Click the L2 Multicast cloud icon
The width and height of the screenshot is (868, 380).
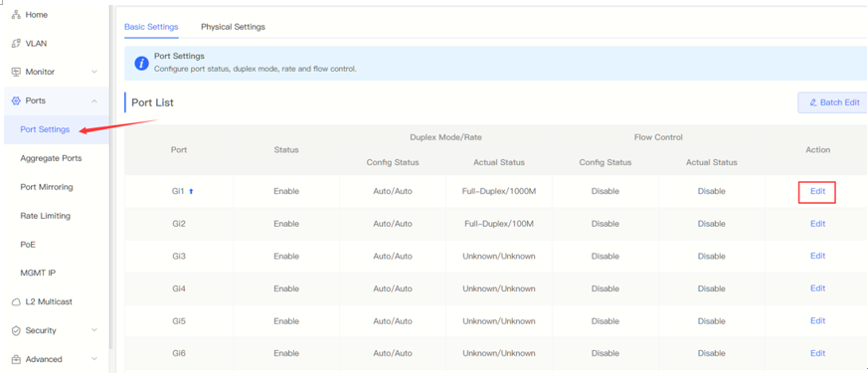click(x=16, y=301)
